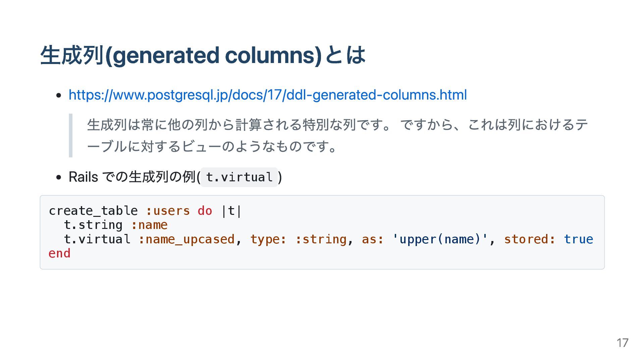Click the quoted text starting 生成列は常に

[x=337, y=125]
